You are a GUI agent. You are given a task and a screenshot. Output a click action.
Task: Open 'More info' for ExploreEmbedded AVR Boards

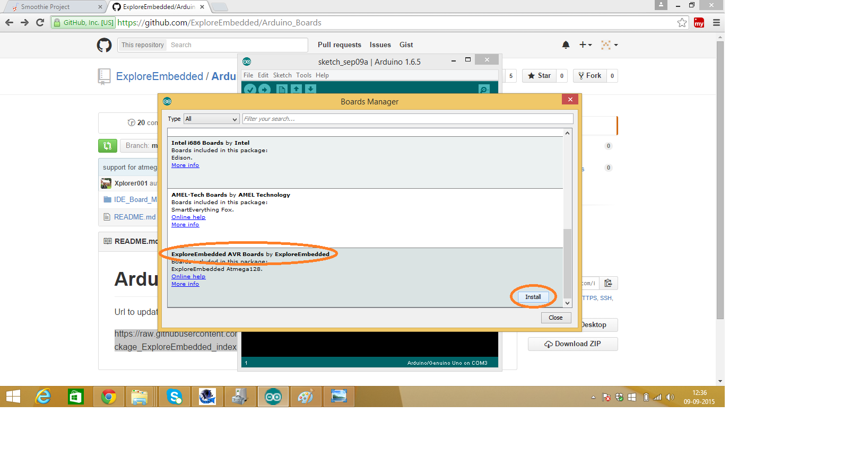pos(185,284)
